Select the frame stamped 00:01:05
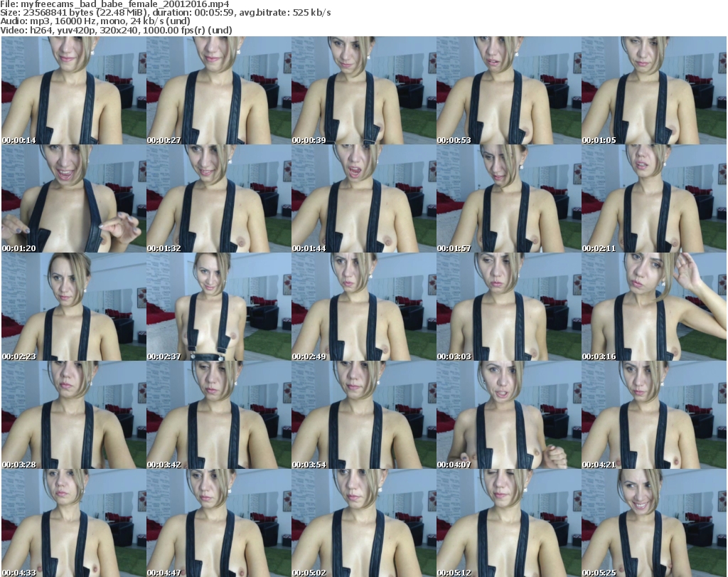This screenshot has height=577, width=728. (654, 90)
